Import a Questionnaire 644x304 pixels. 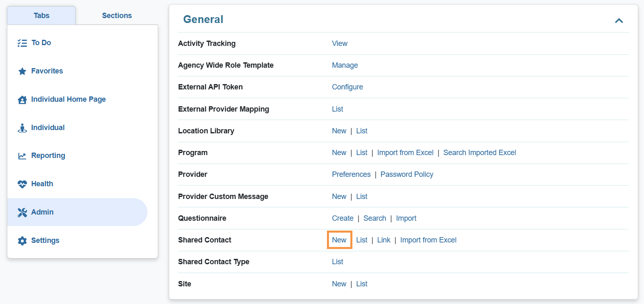(406, 218)
